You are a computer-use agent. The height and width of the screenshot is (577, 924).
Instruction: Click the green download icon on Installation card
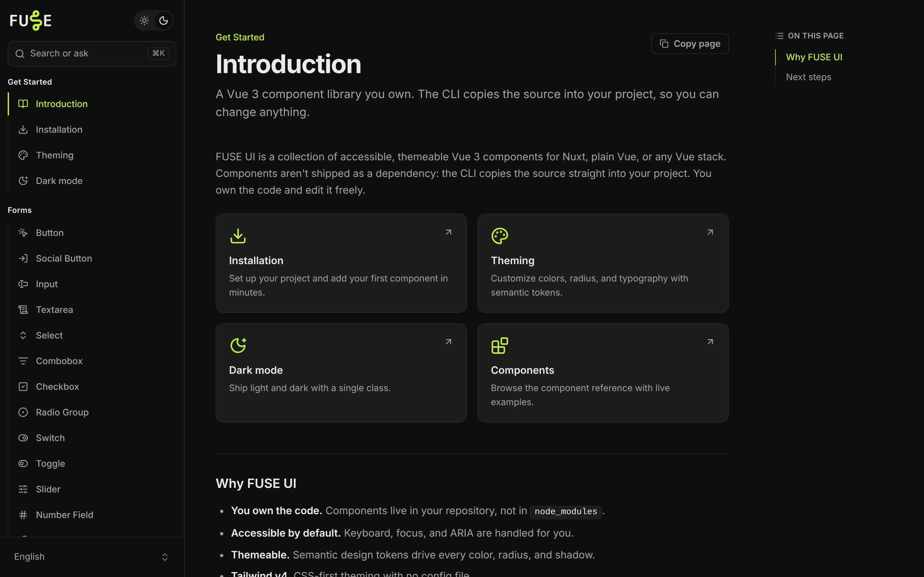238,236
